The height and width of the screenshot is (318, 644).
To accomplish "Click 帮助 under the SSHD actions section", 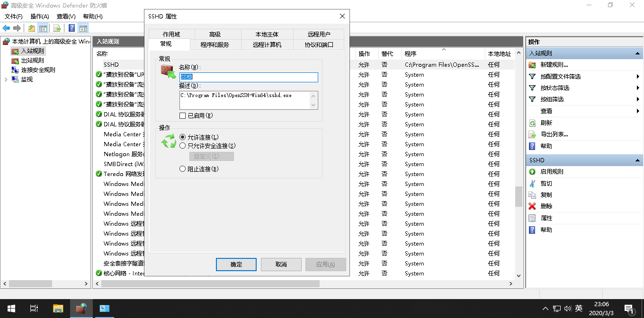I will tap(546, 230).
